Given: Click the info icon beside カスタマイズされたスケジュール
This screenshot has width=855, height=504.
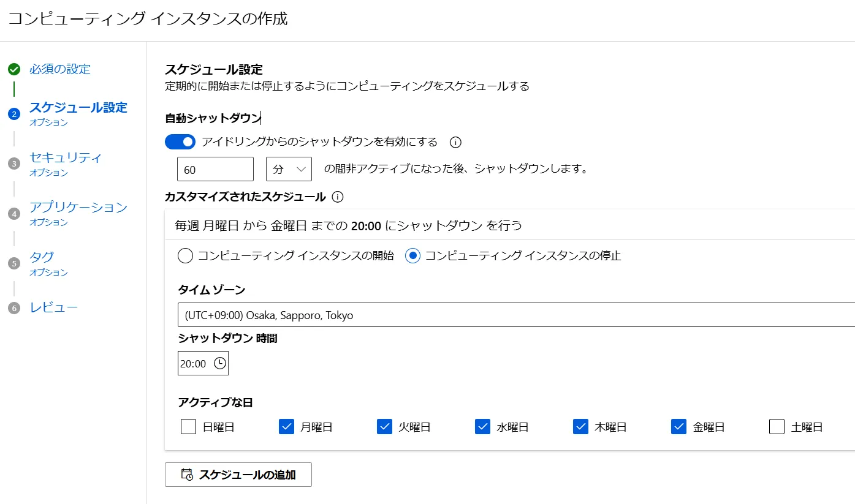Looking at the screenshot, I should point(337,197).
